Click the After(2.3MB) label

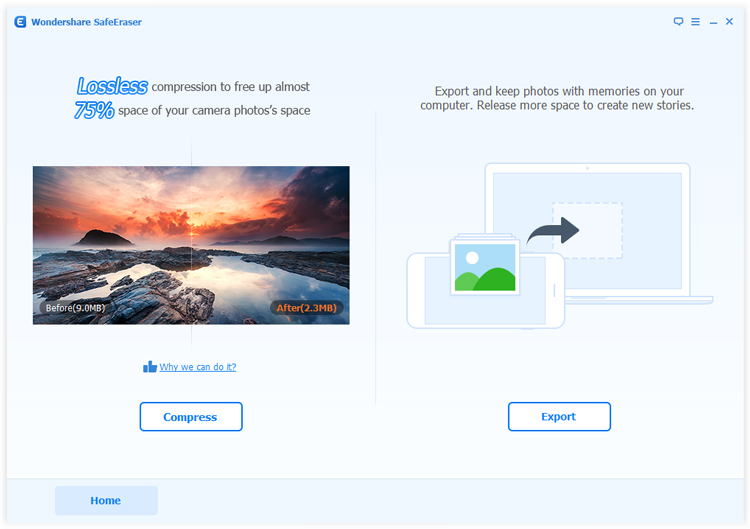click(x=307, y=308)
